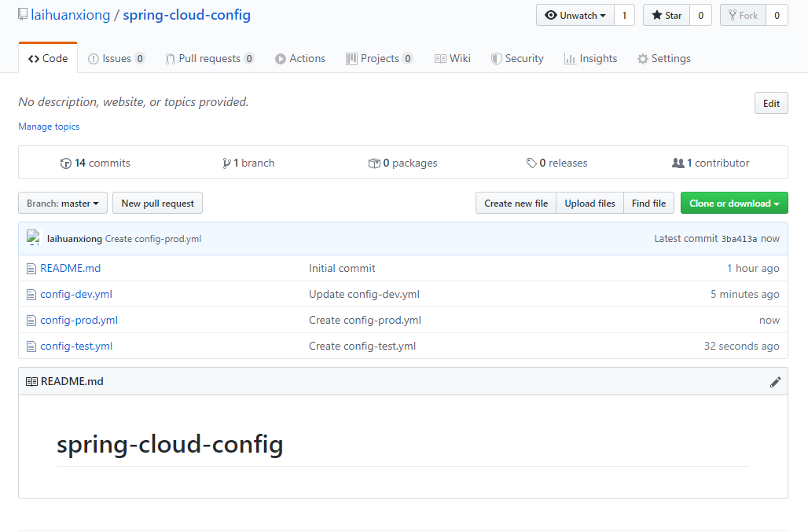Image resolution: width=808 pixels, height=532 pixels.
Task: Click the book icon in the README.md header
Action: coord(31,382)
